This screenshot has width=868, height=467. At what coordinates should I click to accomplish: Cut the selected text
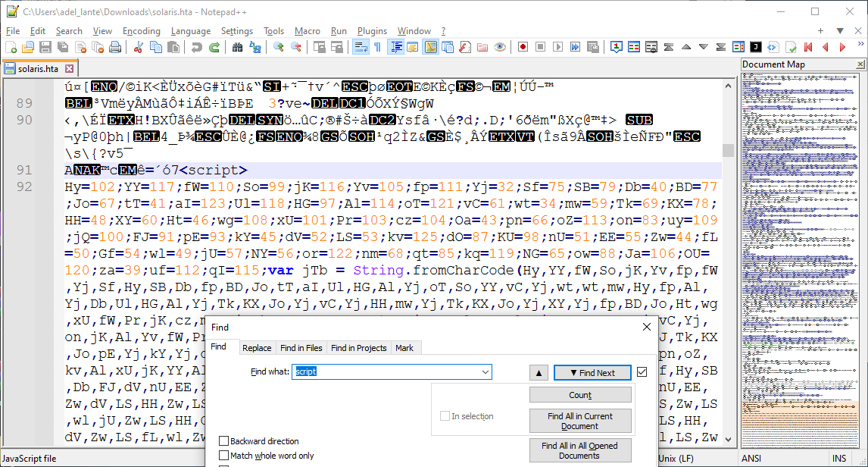pyautogui.click(x=139, y=46)
